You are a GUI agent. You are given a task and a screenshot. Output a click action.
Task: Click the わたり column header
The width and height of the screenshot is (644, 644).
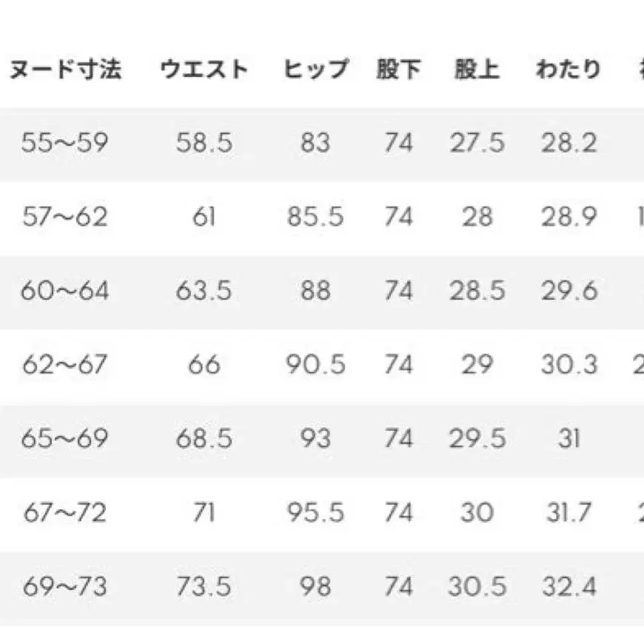coord(568,70)
